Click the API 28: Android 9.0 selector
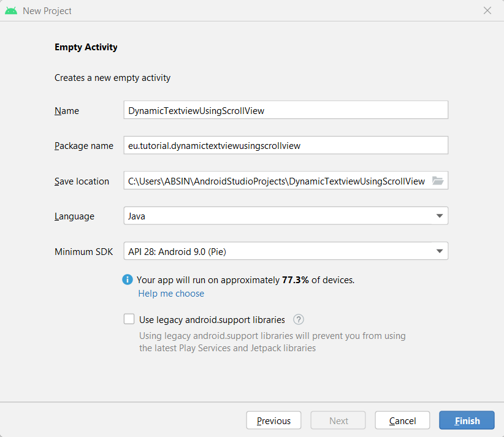 (286, 251)
